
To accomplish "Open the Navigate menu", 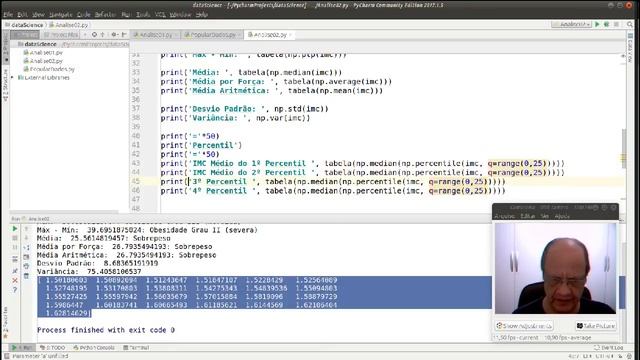I will click(60, 14).
